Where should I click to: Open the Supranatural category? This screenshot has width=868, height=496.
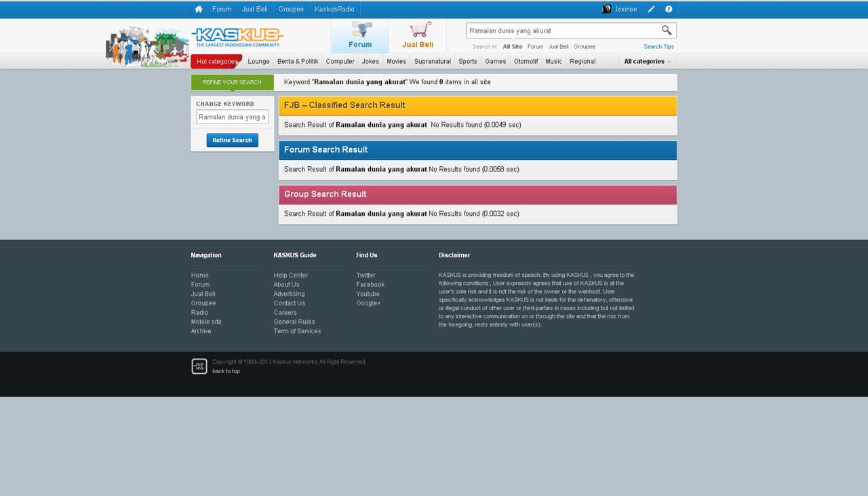(433, 61)
